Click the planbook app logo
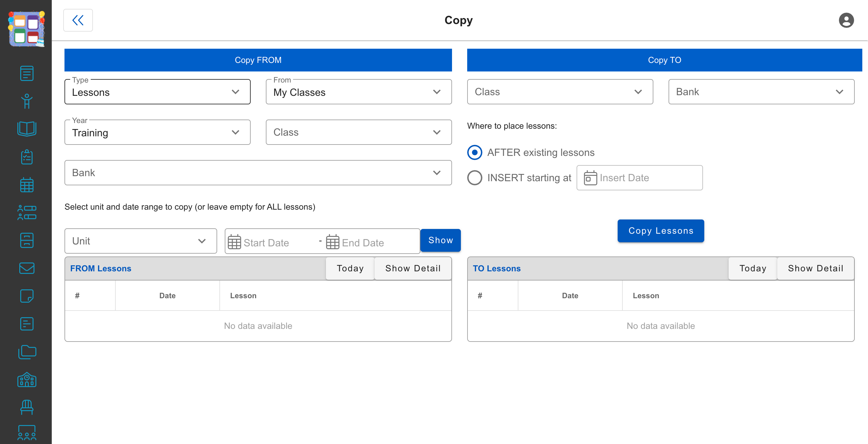 click(26, 29)
